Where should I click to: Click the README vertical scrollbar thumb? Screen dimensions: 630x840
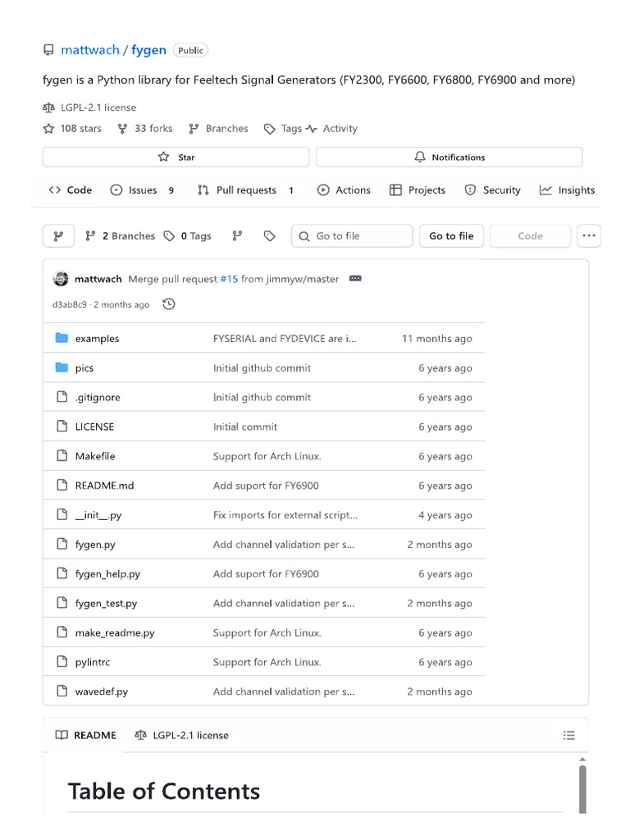[x=582, y=789]
